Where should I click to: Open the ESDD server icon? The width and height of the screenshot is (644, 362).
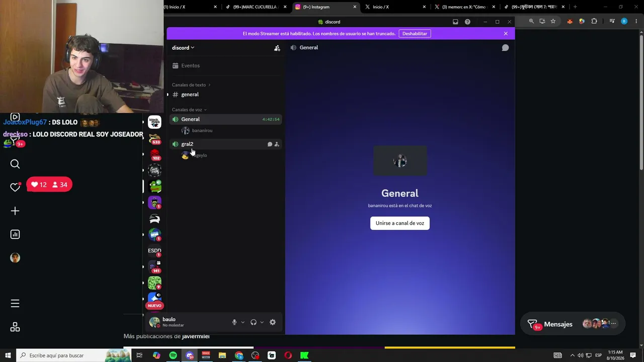pos(154,251)
